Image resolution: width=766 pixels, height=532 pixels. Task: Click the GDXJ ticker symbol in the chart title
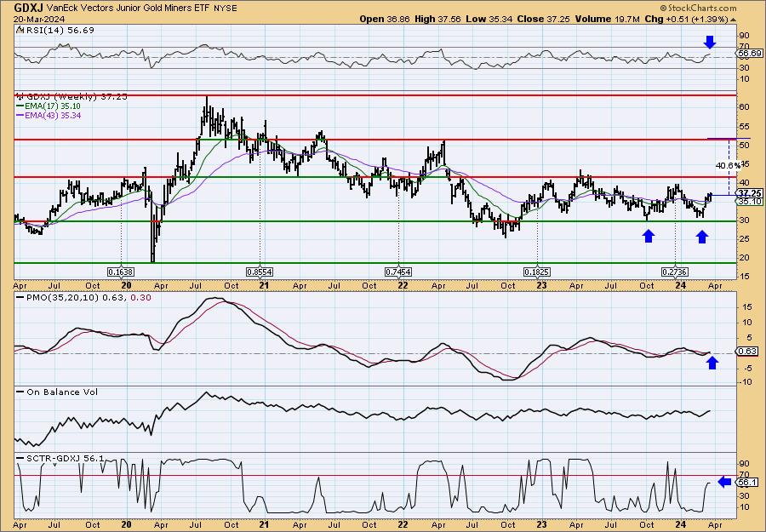tap(29, 8)
